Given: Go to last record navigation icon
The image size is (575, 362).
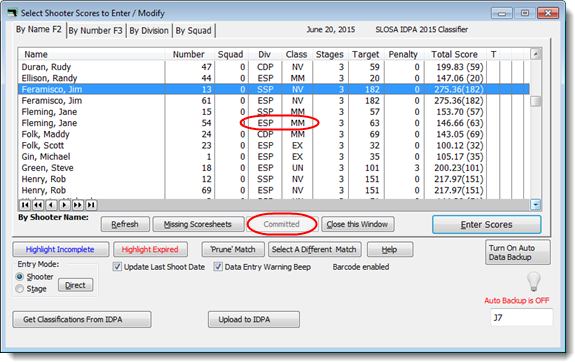Looking at the screenshot, I should (x=91, y=205).
